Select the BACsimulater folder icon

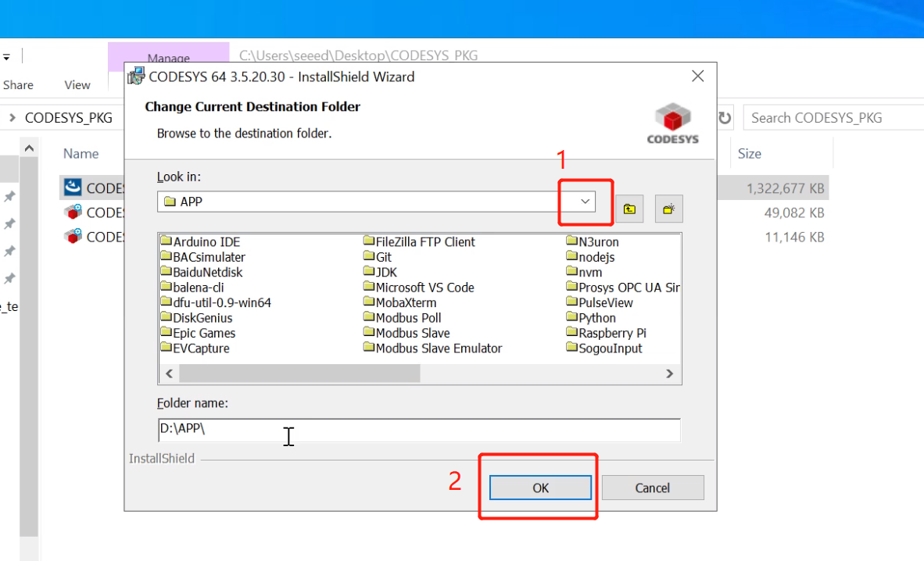pos(167,256)
